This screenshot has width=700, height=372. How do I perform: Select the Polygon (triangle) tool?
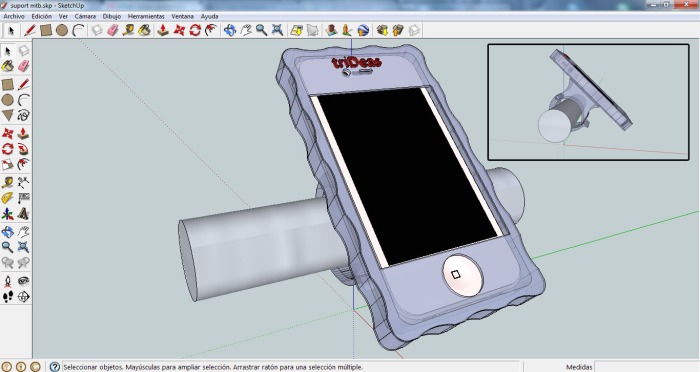pos(8,116)
